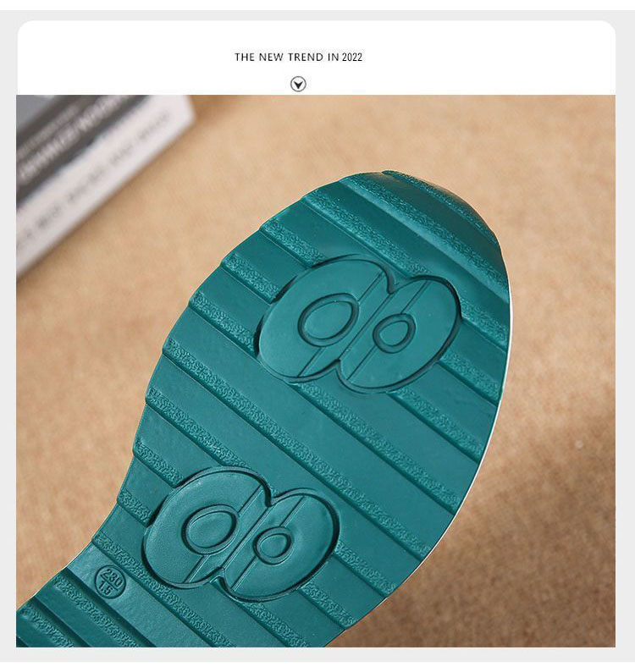This screenshot has height=672, width=635.
Task: Select the heading "THE NEW TREND IN 2022"
Action: (298, 57)
